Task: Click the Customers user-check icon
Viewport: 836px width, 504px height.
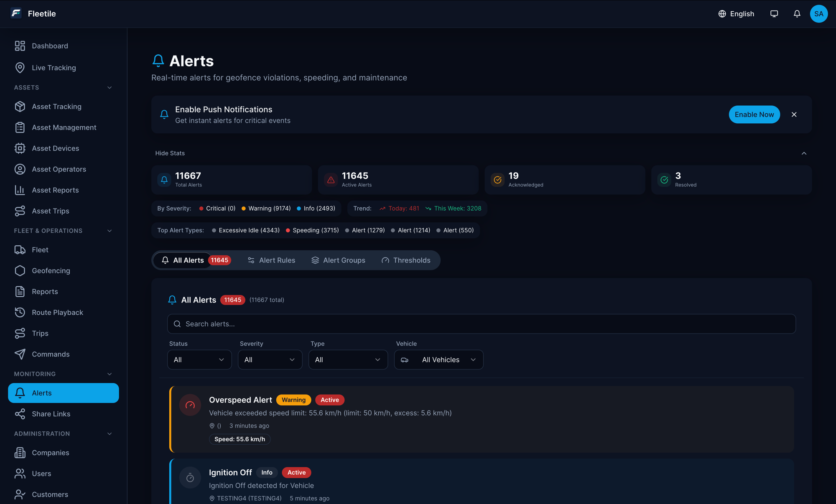Action: (x=20, y=494)
